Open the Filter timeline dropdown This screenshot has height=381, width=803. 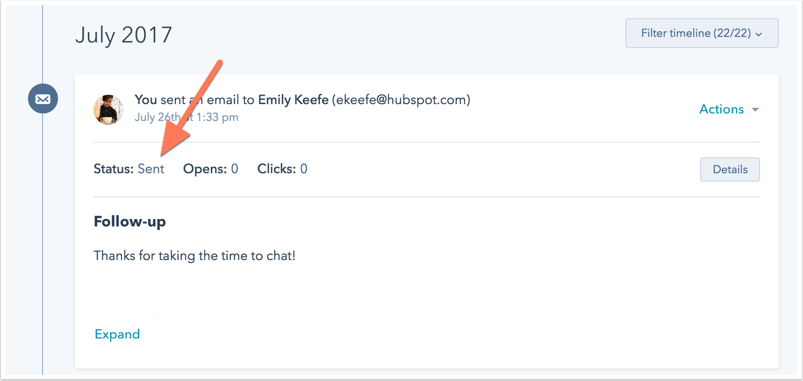(702, 33)
